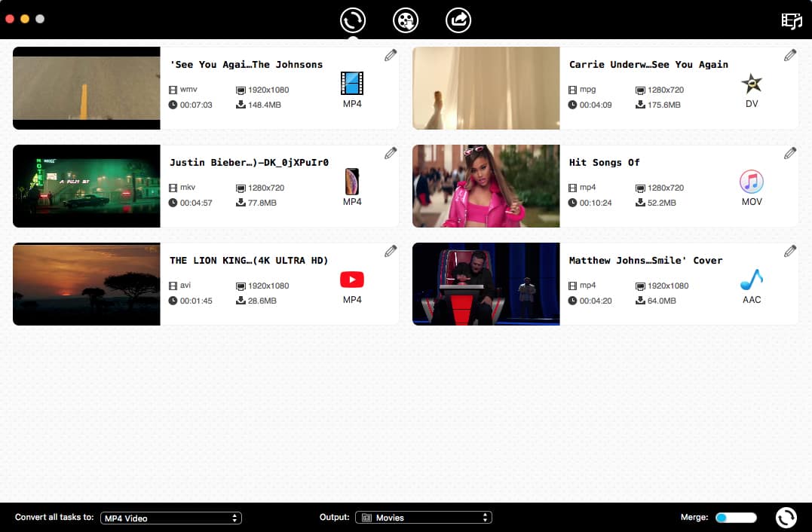Image resolution: width=812 pixels, height=532 pixels.
Task: Select the Lion King video thumbnail
Action: tap(86, 284)
